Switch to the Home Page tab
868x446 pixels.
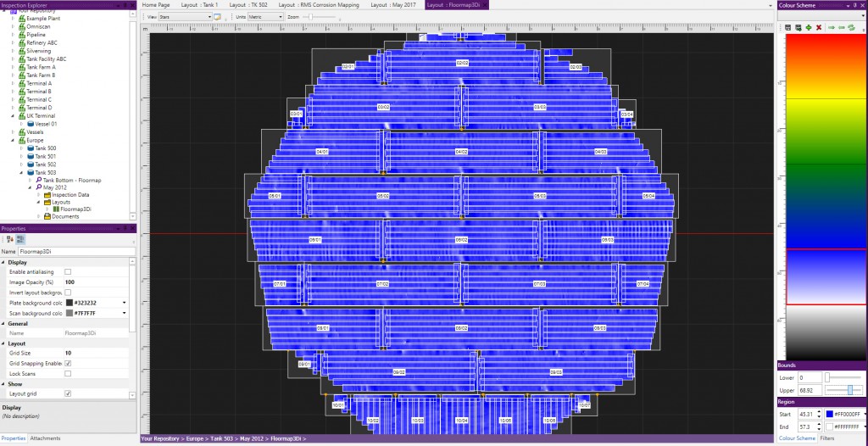[156, 5]
